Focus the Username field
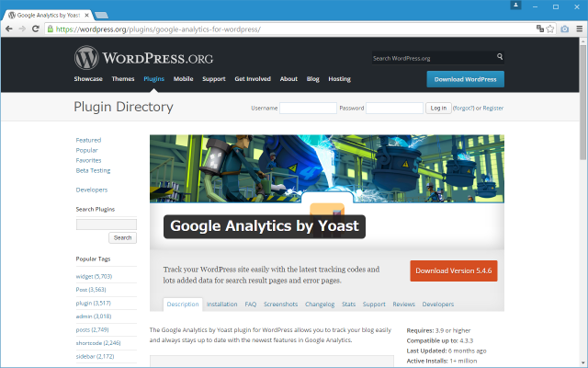Viewport: 588px width, 368px height. pos(308,109)
